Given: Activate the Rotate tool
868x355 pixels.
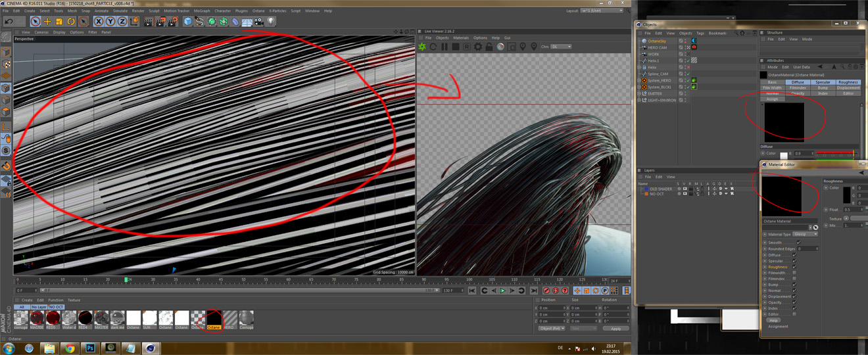Looking at the screenshot, I should [71, 22].
